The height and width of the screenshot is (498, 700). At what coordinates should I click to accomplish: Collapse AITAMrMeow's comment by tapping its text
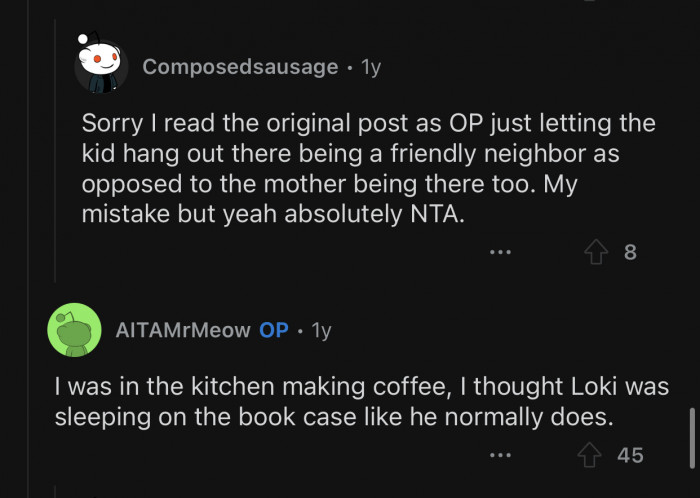360,401
